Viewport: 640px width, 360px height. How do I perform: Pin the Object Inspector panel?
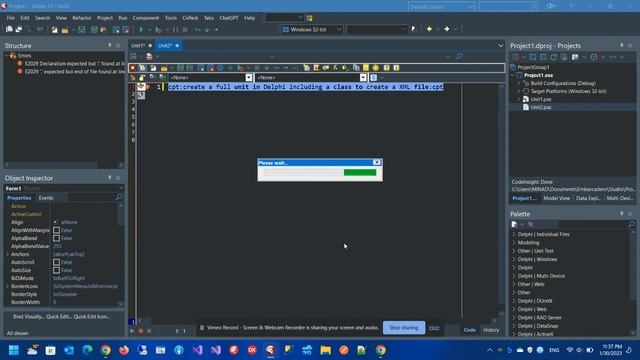109,178
